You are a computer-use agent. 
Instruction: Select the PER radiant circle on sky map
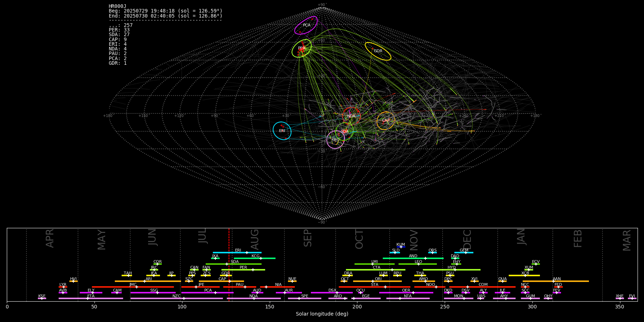click(x=302, y=48)
